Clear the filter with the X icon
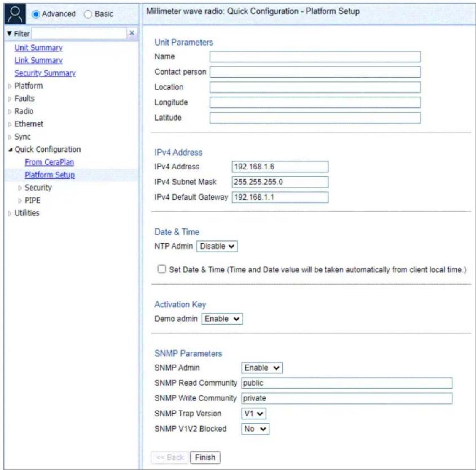 pos(132,33)
